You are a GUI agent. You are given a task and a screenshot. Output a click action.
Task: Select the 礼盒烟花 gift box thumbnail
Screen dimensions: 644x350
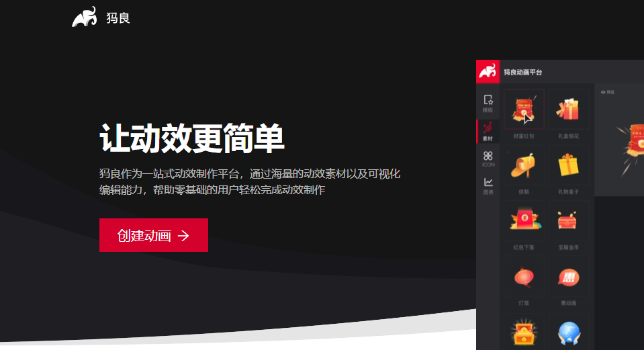click(x=569, y=110)
